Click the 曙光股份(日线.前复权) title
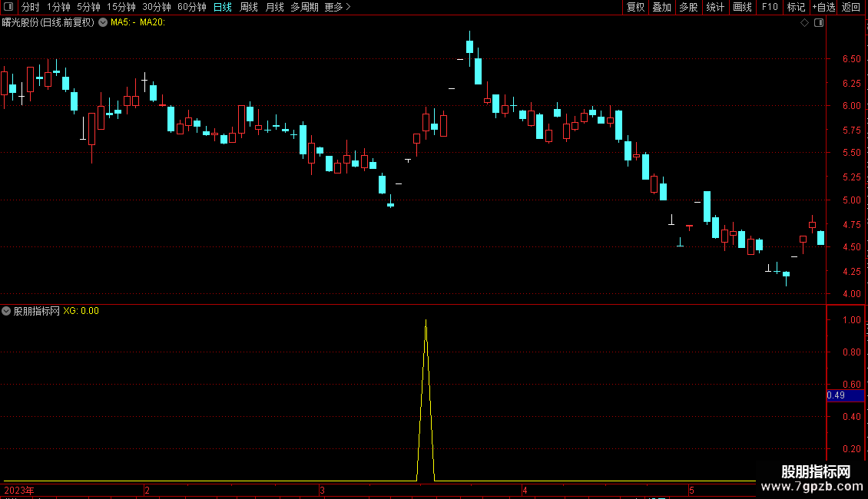 48,23
